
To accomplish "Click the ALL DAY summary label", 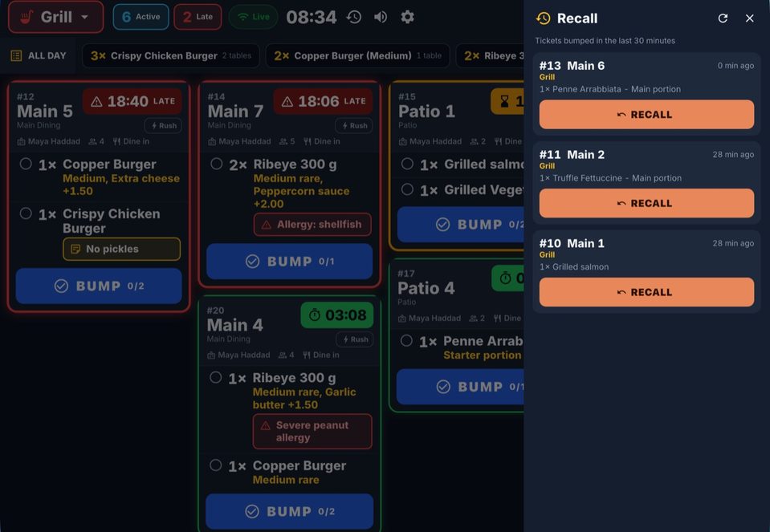I will [x=39, y=55].
